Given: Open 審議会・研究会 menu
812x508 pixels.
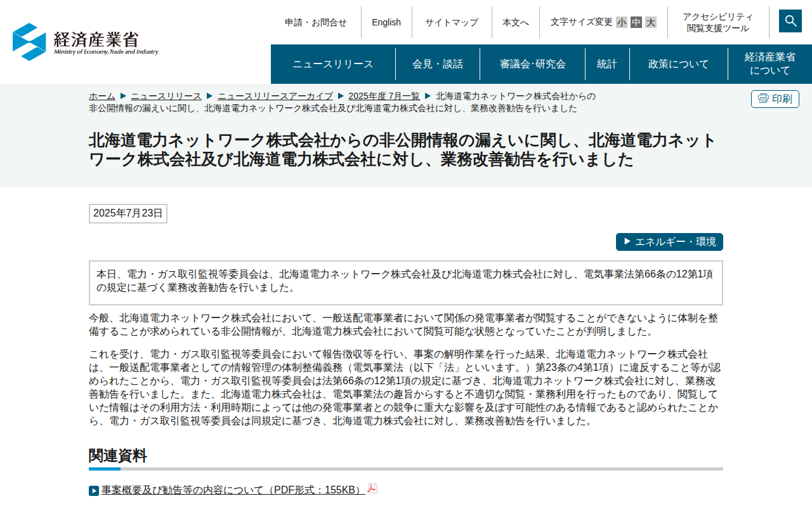Looking at the screenshot, I should (x=533, y=64).
